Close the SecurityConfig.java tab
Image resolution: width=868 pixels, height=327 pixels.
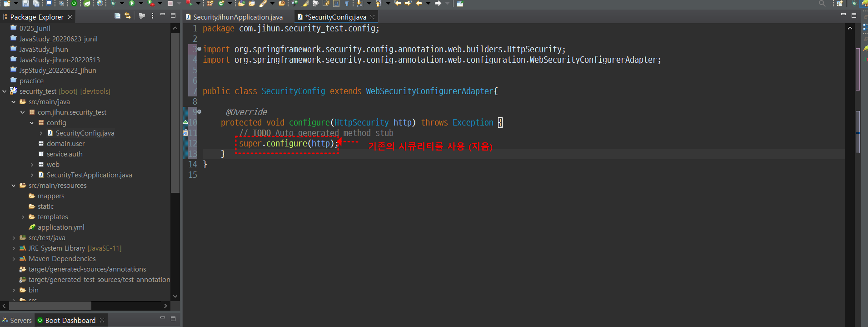tap(373, 17)
